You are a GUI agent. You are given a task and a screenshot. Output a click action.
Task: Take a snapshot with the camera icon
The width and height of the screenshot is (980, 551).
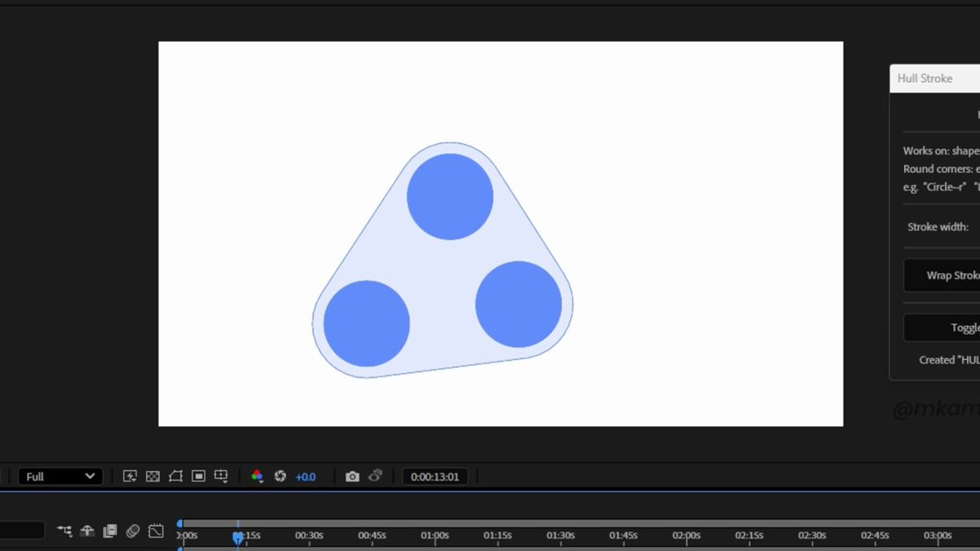tap(352, 476)
